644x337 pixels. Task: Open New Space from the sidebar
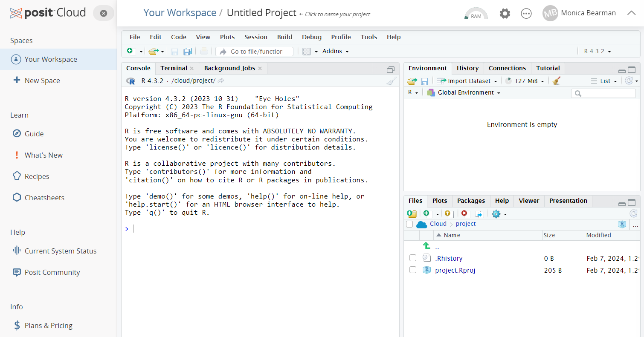coord(41,80)
